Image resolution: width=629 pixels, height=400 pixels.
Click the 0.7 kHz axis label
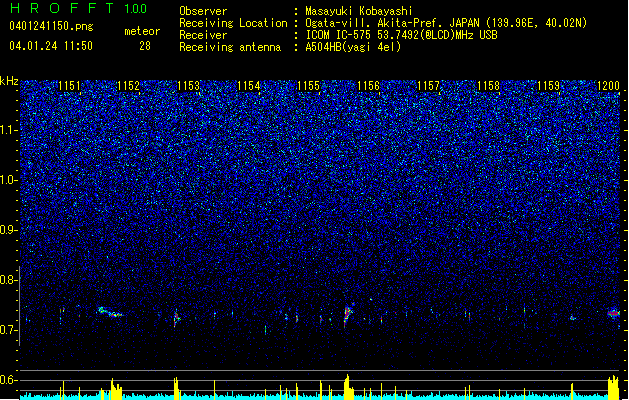pyautogui.click(x=9, y=330)
